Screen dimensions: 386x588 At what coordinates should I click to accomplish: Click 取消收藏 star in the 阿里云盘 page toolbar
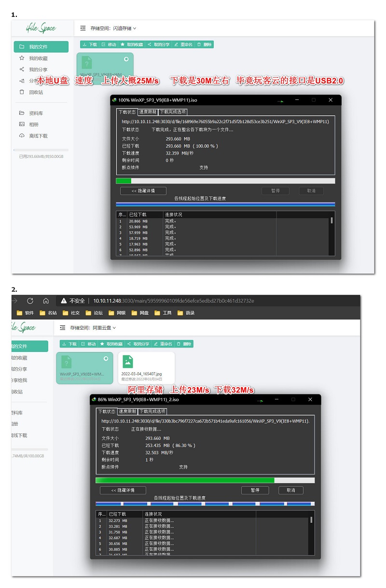pyautogui.click(x=111, y=344)
